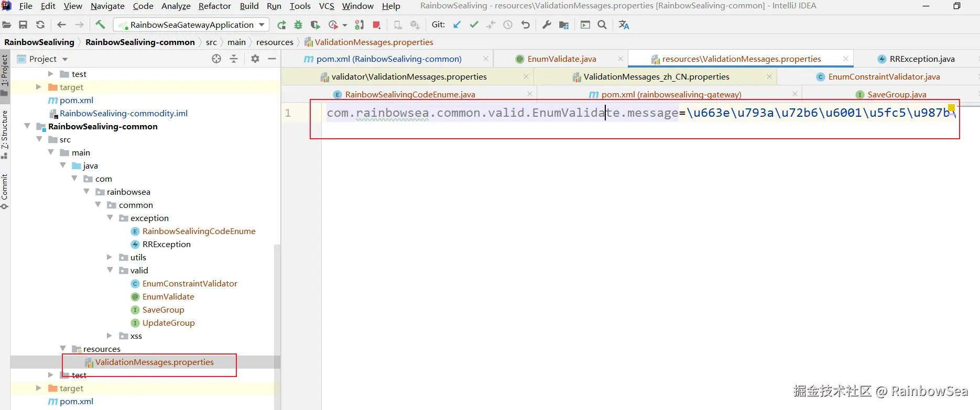The height and width of the screenshot is (410, 980).
Task: Locate current file using the Project panel crosshair icon
Action: tap(216, 59)
